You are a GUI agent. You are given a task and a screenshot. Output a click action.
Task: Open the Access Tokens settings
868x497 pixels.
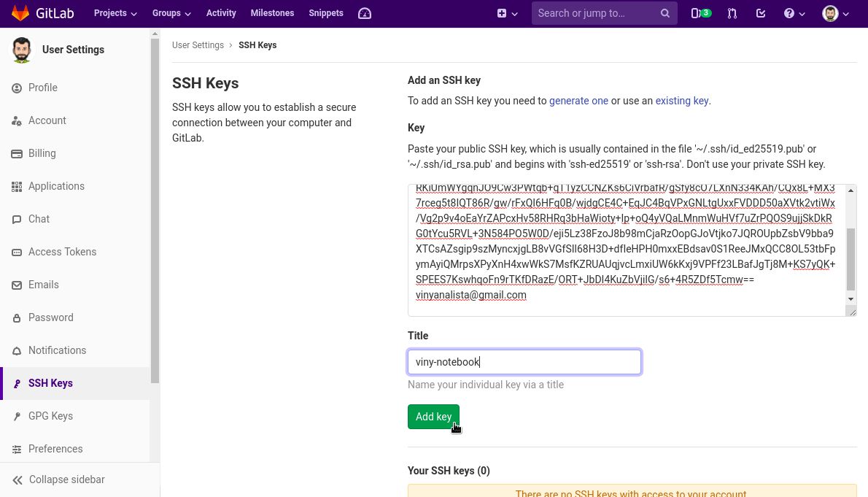[x=62, y=252]
